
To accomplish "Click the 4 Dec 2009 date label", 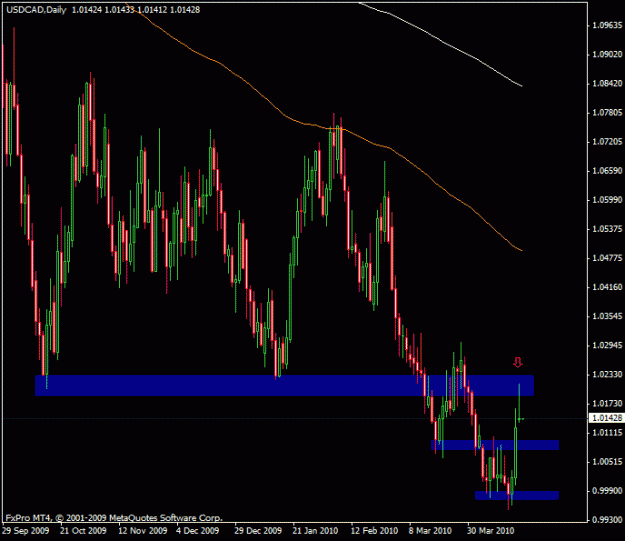I will [x=197, y=531].
